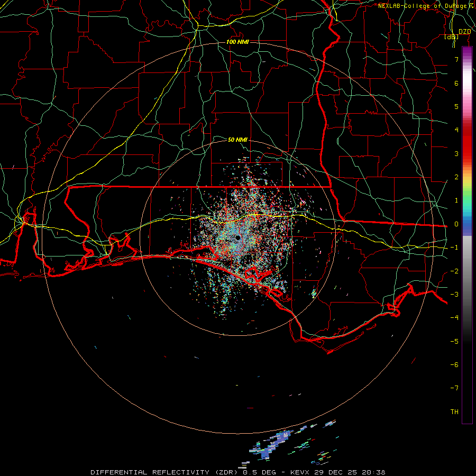Click the "KEVX" station ID in caption
The width and height of the screenshot is (476, 476).
pos(300,472)
